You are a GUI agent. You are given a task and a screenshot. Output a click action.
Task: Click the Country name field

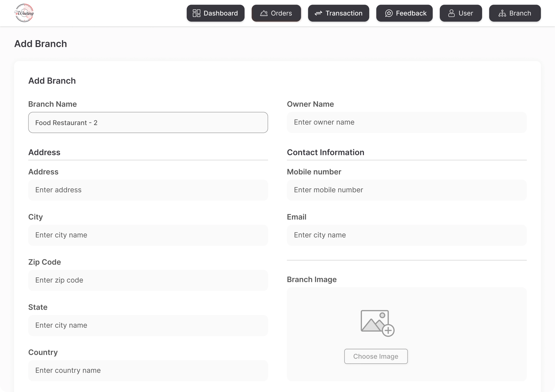[x=148, y=371]
